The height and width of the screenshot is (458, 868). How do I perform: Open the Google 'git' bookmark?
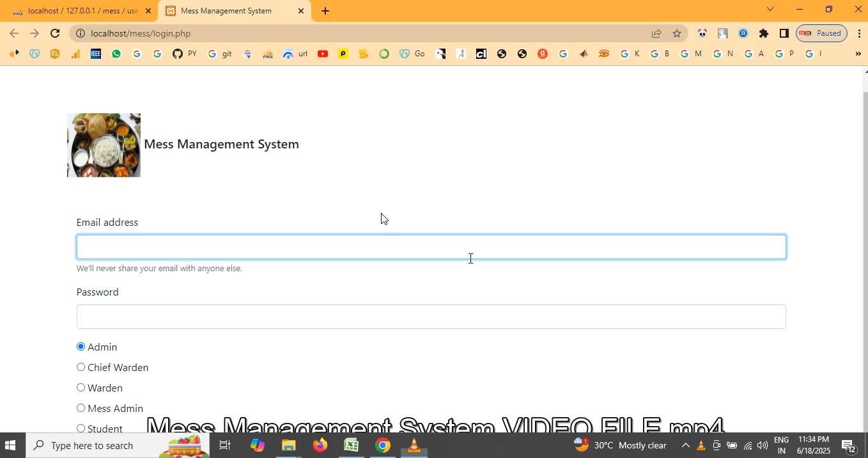click(x=219, y=54)
